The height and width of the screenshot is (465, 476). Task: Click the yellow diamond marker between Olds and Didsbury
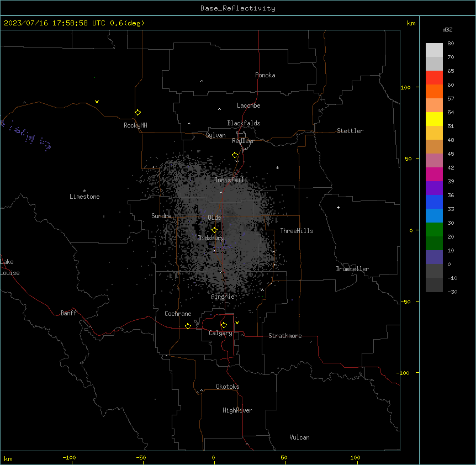click(x=214, y=230)
